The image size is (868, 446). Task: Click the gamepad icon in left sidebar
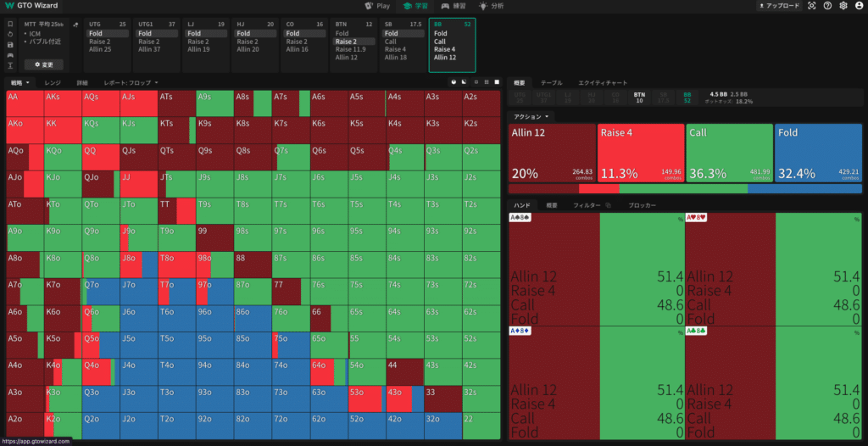pyautogui.click(x=10, y=55)
